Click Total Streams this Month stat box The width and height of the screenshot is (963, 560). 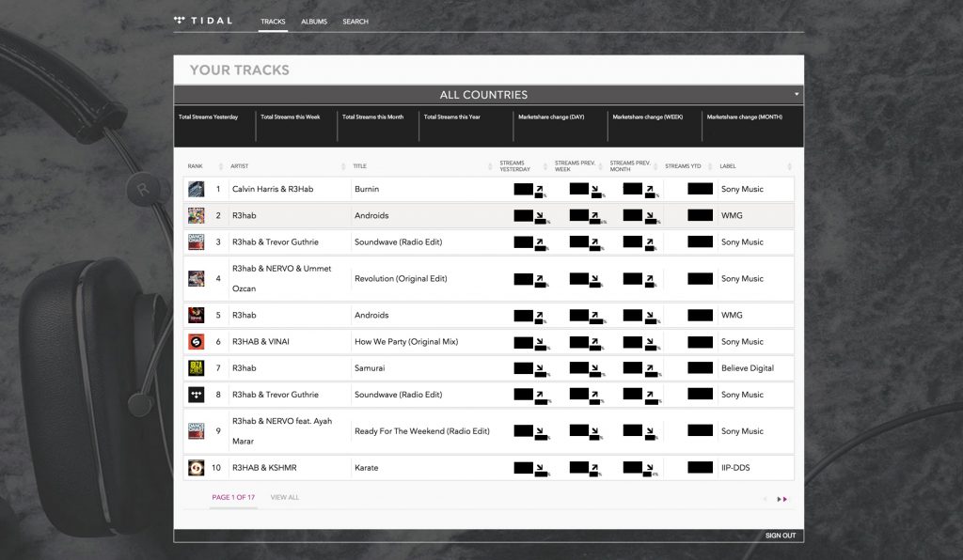(x=378, y=126)
